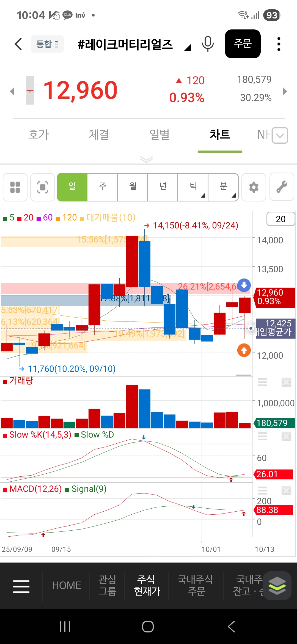Tap the back arrow in header
The width and height of the screenshot is (297, 644).
[x=18, y=44]
